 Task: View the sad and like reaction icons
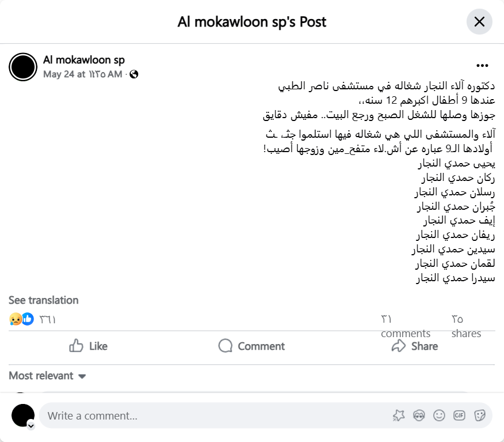pyautogui.click(x=22, y=319)
